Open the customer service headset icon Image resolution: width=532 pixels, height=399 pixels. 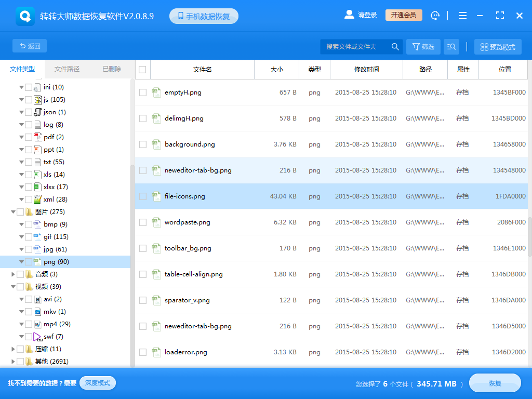435,15
